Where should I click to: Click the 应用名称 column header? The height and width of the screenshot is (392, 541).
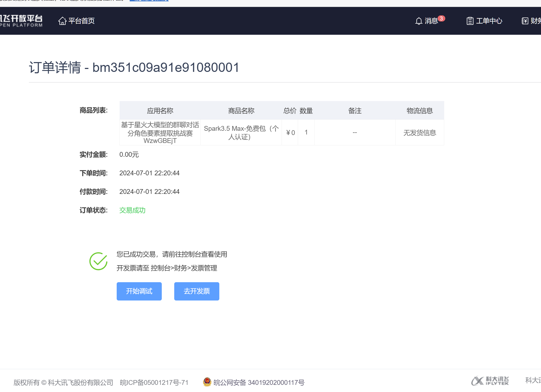coord(160,111)
